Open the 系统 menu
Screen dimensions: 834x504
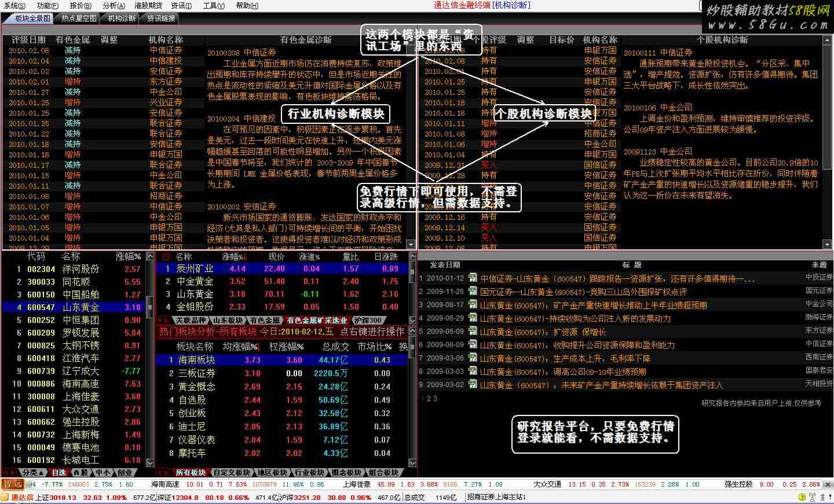tap(14, 5)
